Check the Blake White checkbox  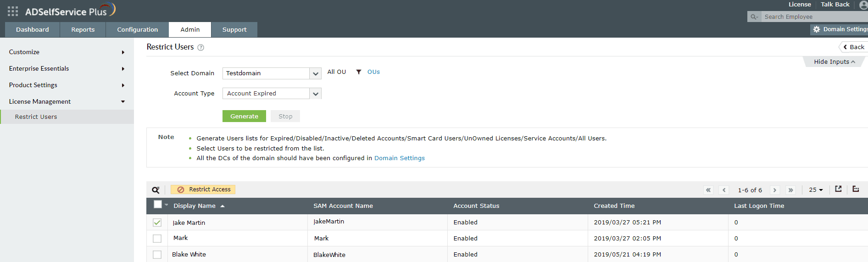point(157,255)
